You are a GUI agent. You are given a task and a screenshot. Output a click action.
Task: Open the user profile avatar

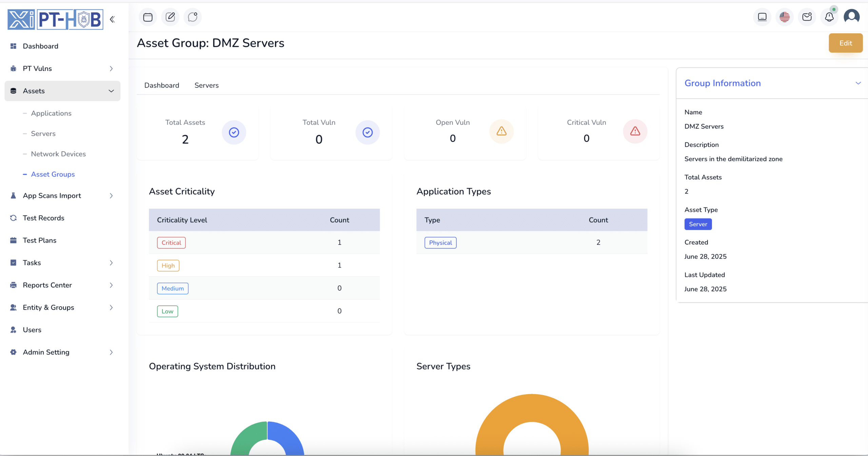[x=852, y=16]
